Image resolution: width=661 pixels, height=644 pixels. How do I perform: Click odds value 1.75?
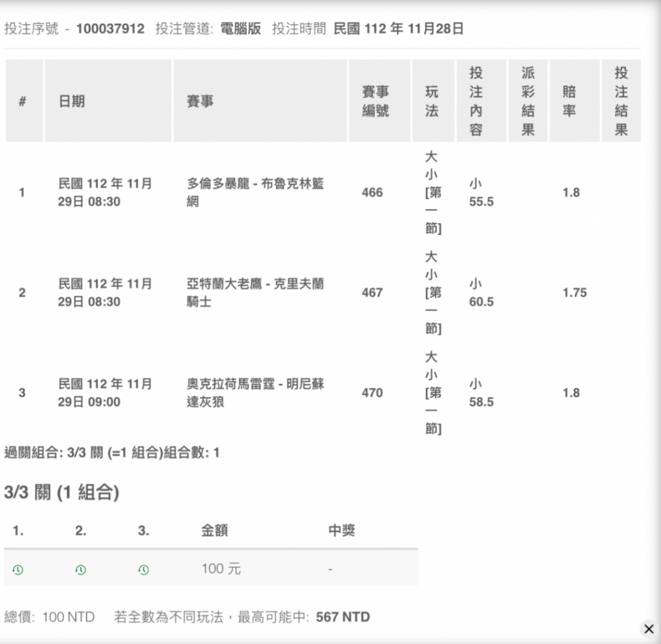575,292
